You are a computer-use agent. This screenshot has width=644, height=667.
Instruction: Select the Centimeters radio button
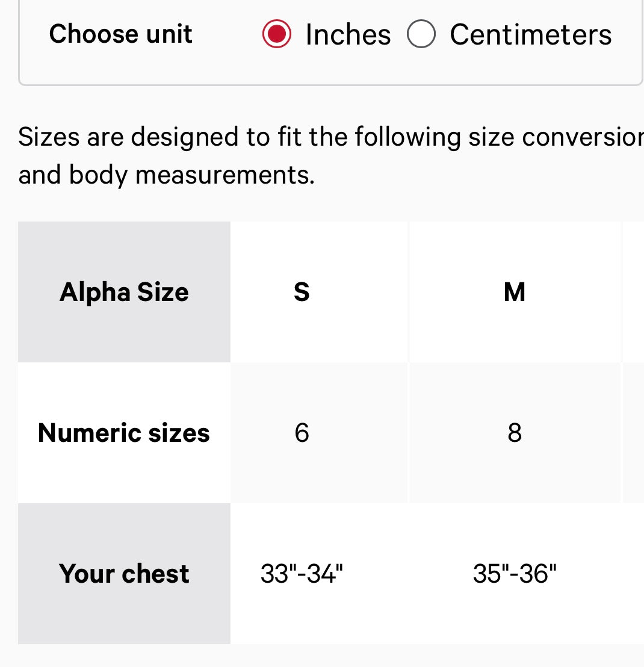pyautogui.click(x=421, y=34)
